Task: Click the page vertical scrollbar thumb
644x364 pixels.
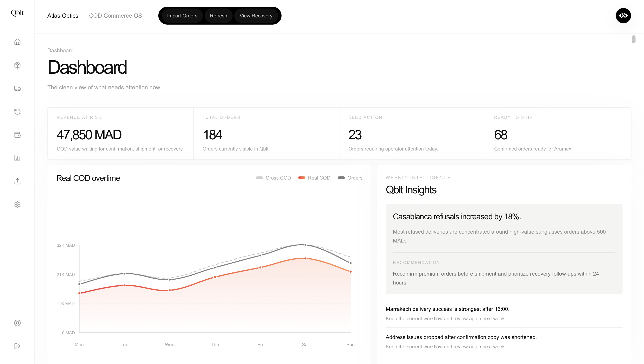Action: (633, 39)
